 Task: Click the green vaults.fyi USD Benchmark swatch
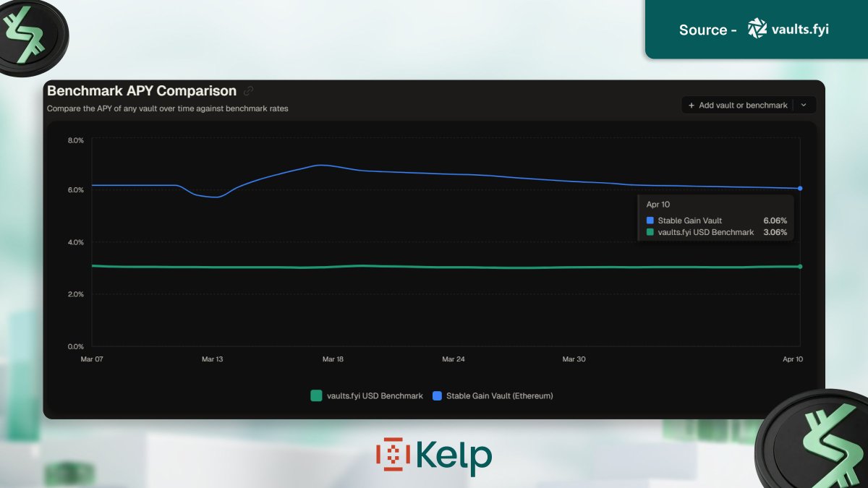[315, 395]
